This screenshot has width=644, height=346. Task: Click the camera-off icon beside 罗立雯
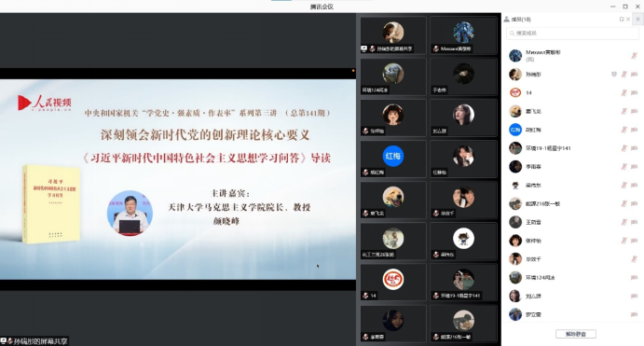coord(634,314)
